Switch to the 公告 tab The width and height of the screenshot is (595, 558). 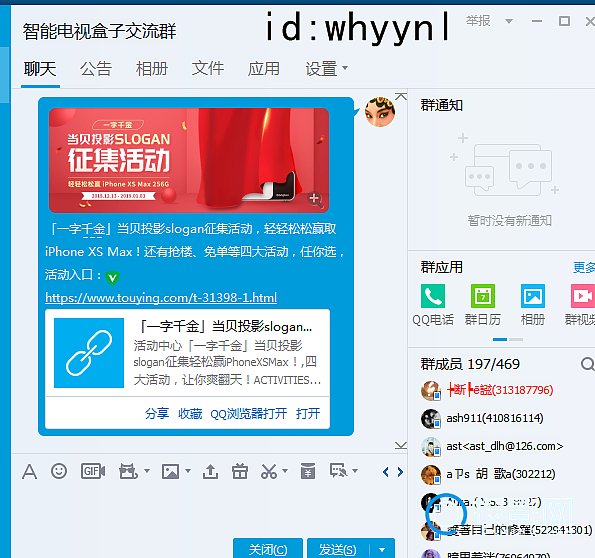[x=96, y=69]
